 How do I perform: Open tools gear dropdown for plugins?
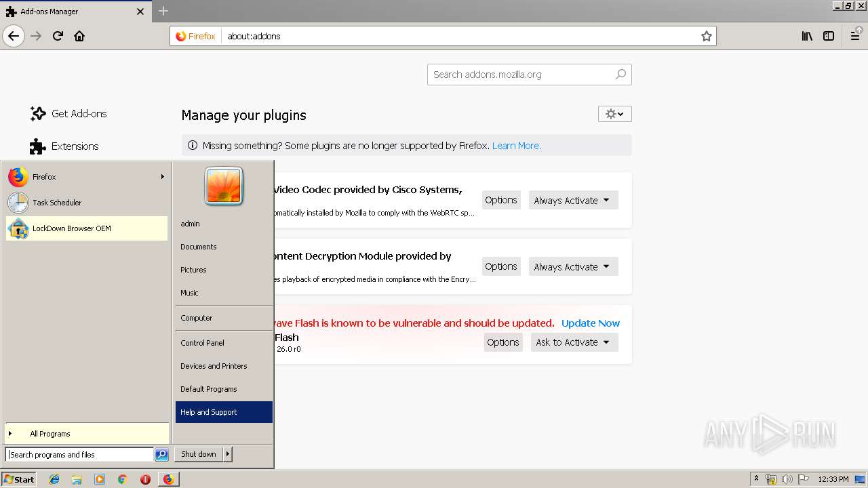tap(614, 114)
